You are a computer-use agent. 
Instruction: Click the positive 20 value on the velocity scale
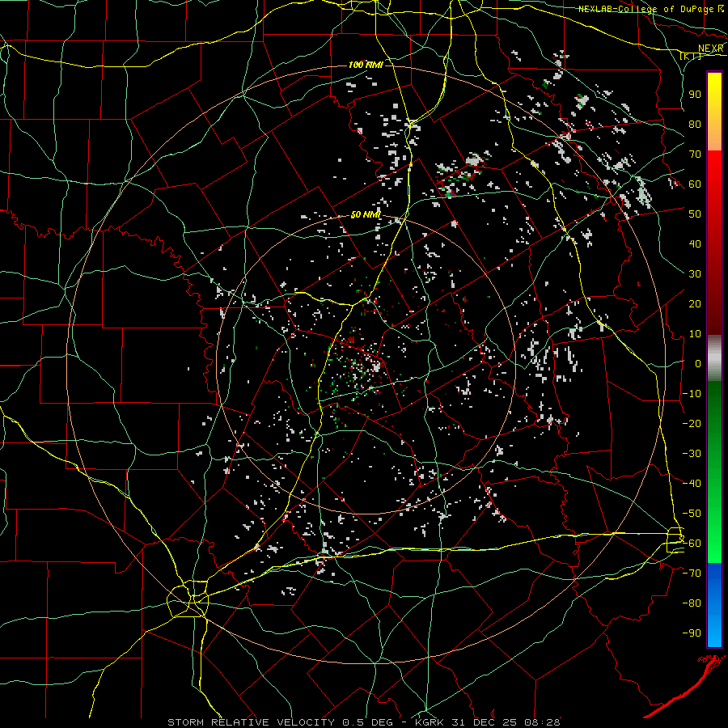[695, 303]
